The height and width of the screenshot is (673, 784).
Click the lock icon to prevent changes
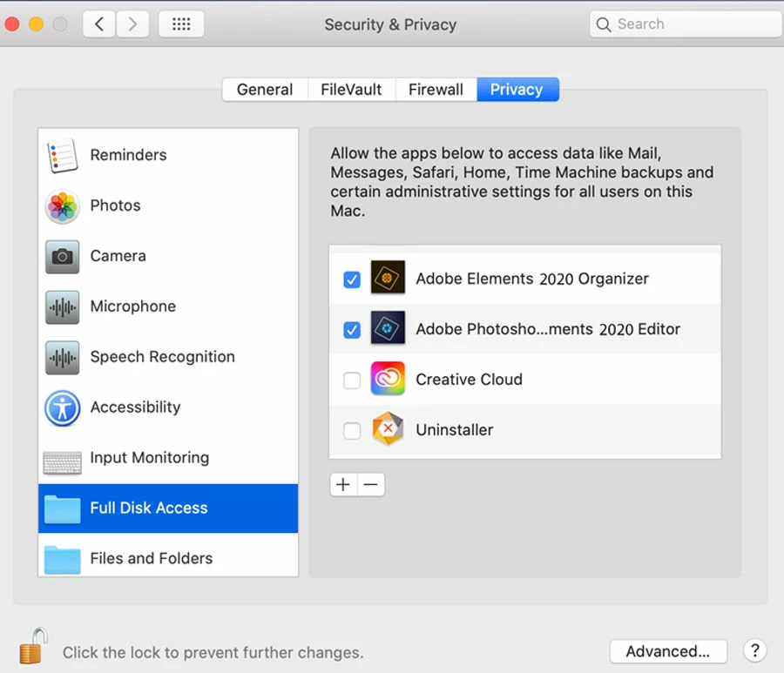[33, 645]
